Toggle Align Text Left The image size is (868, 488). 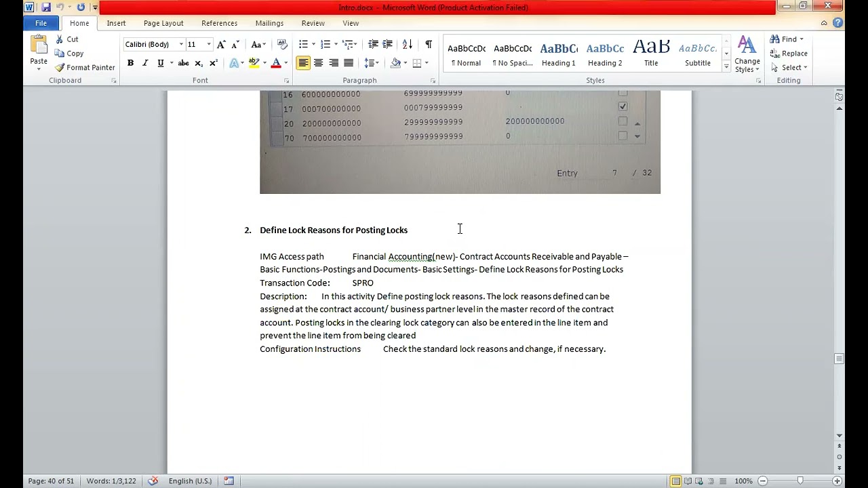click(x=303, y=63)
